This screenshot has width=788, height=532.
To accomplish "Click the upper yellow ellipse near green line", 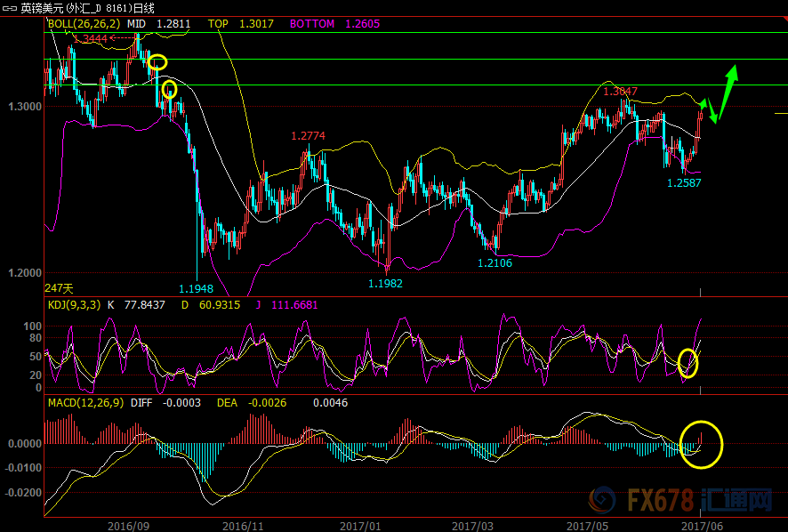I will pos(157,62).
